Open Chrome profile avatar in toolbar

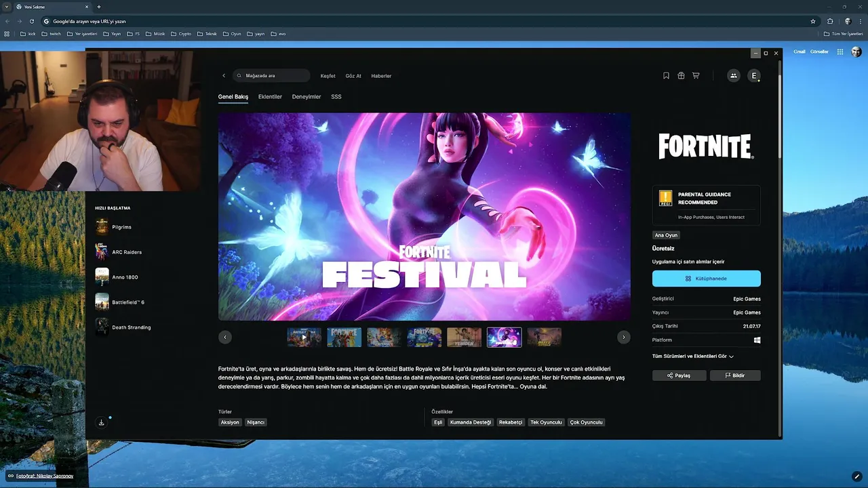click(848, 21)
